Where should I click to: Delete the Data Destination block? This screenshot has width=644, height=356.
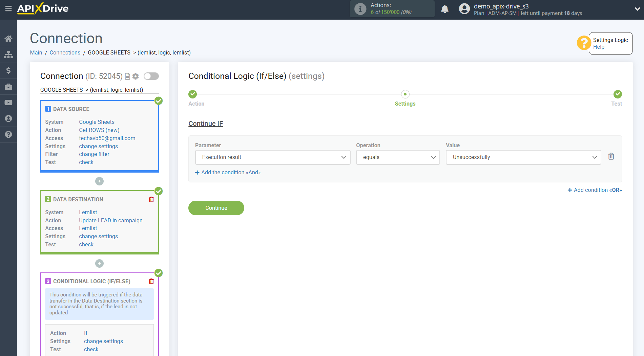pyautogui.click(x=151, y=199)
